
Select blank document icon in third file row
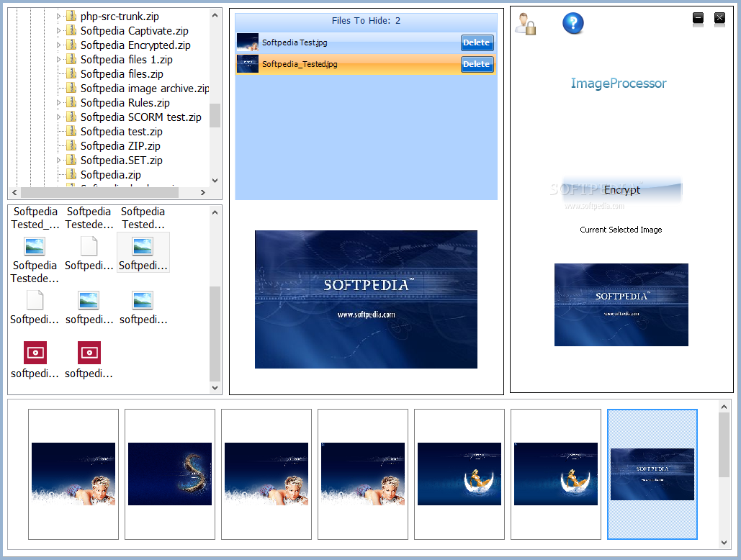35,300
